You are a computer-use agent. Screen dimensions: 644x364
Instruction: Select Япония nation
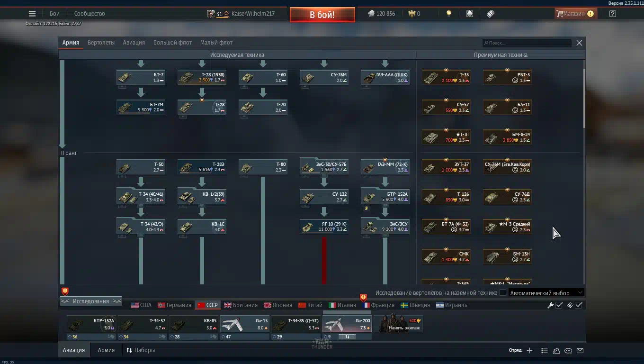pos(278,305)
